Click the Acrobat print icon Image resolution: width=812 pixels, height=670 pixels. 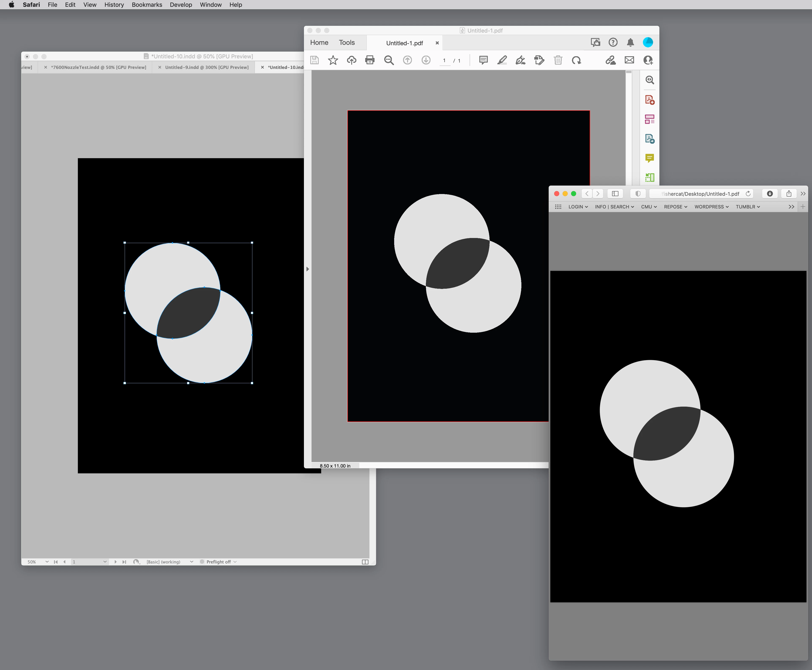[370, 60]
